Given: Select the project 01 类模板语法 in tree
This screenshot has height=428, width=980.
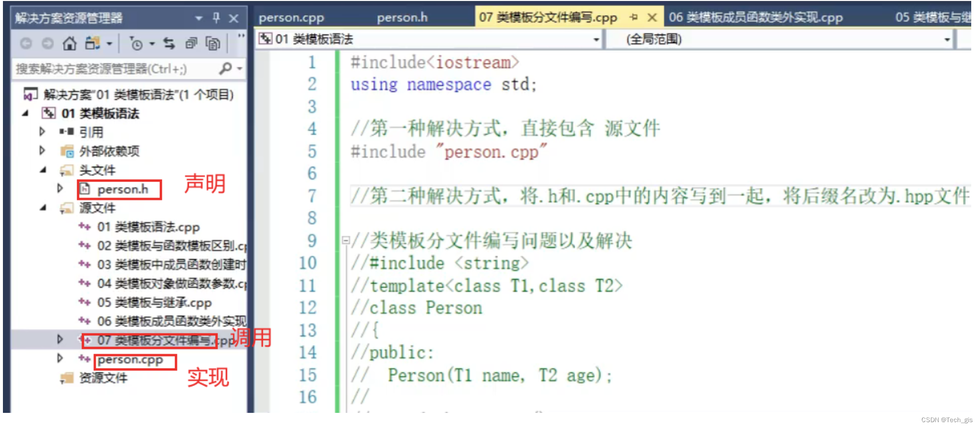Looking at the screenshot, I should coord(100,113).
